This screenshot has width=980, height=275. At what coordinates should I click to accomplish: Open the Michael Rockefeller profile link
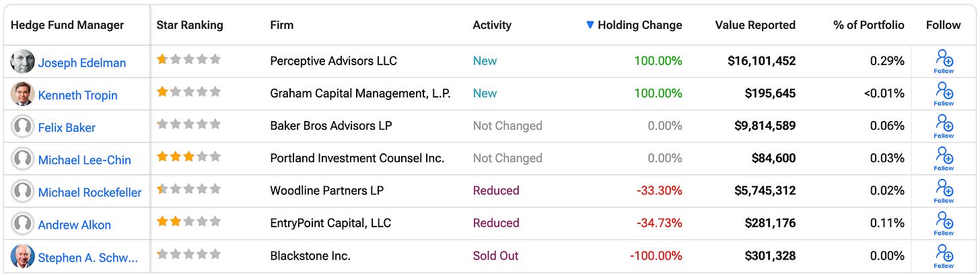(x=90, y=192)
